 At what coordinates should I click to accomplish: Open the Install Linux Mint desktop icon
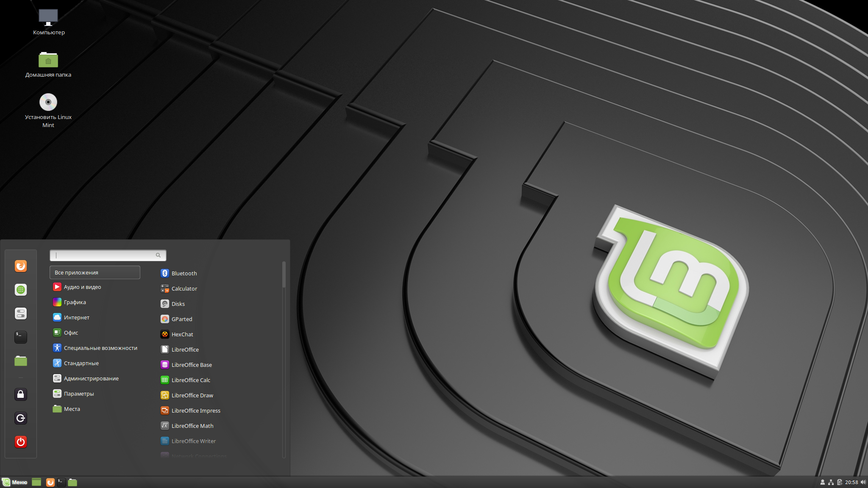[48, 103]
